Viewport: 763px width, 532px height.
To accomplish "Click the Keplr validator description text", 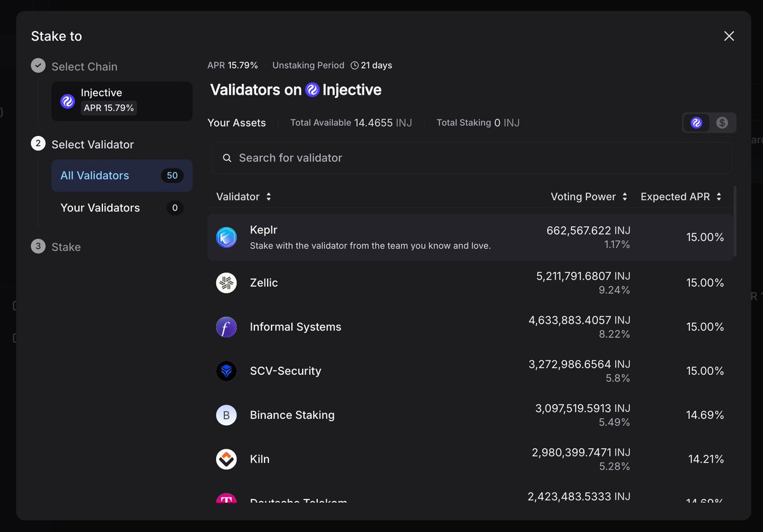I will pyautogui.click(x=370, y=245).
